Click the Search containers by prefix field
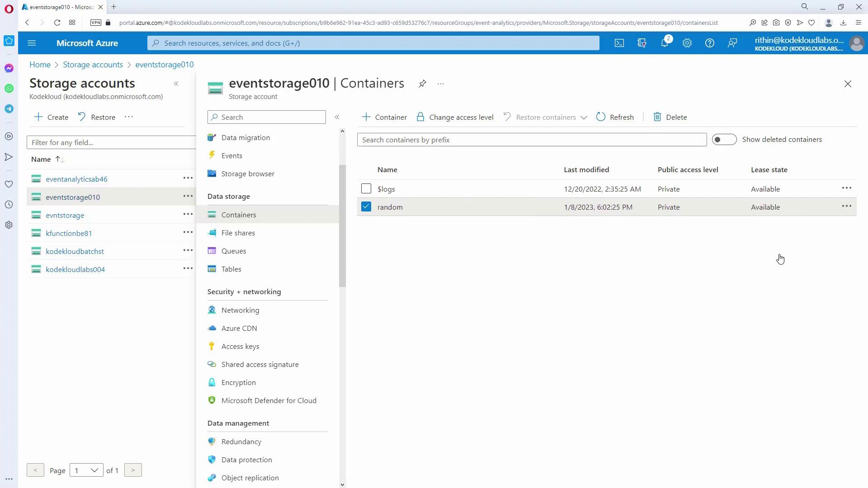Viewport: 868px width, 488px height. pos(531,140)
